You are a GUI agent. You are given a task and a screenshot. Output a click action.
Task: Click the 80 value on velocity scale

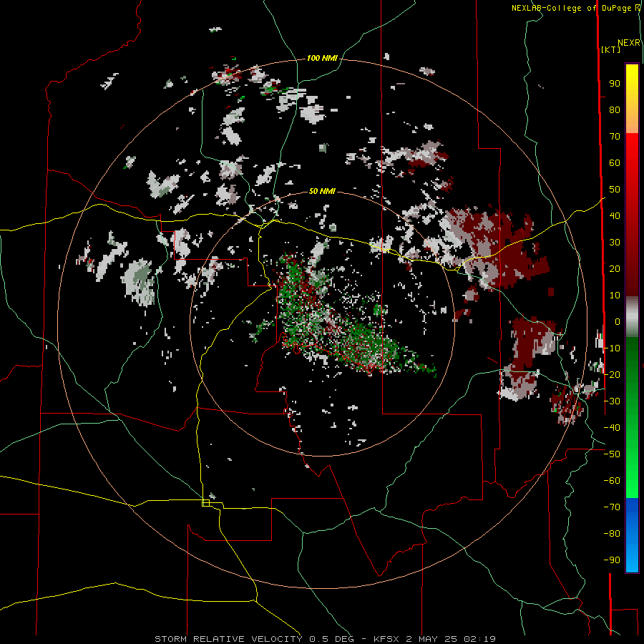[x=615, y=110]
